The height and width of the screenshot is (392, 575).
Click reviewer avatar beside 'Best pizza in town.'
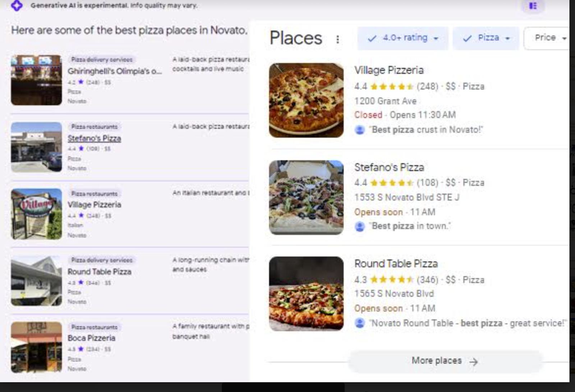click(x=360, y=226)
